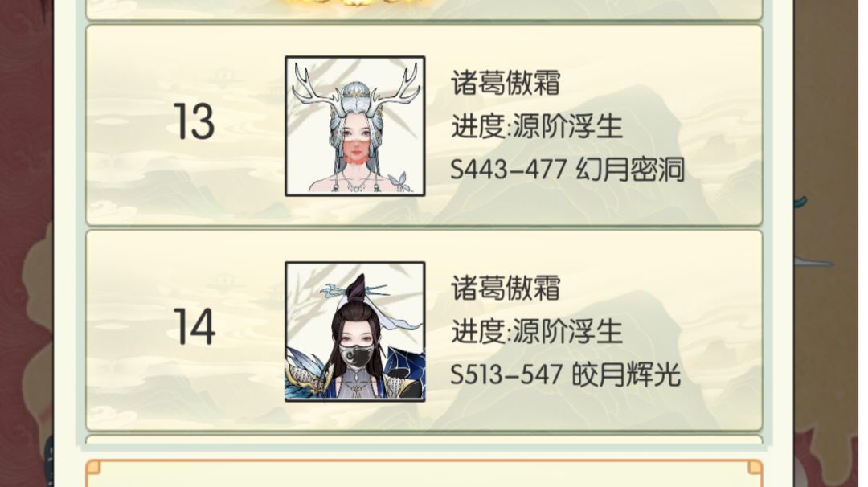868x487 pixels.
Task: Tap the rank number 13
Action: point(194,121)
